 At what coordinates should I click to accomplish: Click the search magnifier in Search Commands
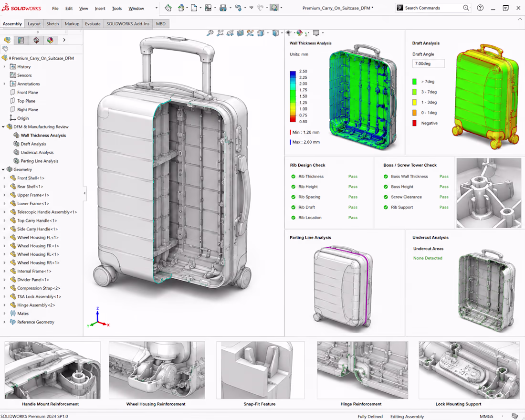click(x=466, y=8)
